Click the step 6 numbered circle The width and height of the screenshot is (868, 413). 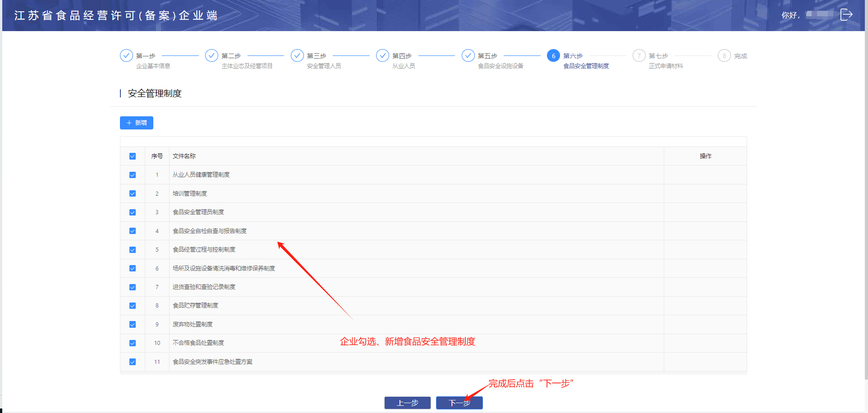coord(553,55)
